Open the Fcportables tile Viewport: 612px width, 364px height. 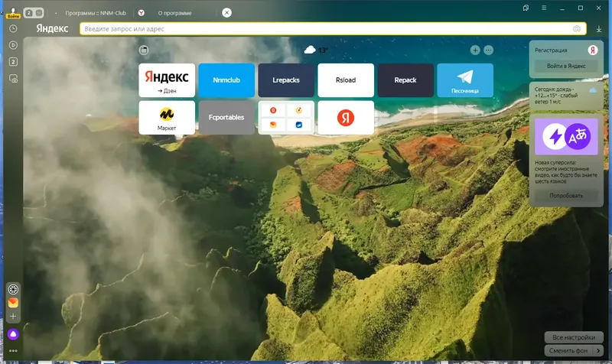(x=226, y=118)
